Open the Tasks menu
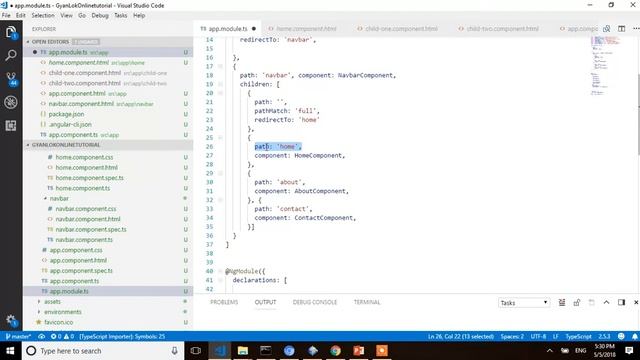 click(x=120, y=15)
